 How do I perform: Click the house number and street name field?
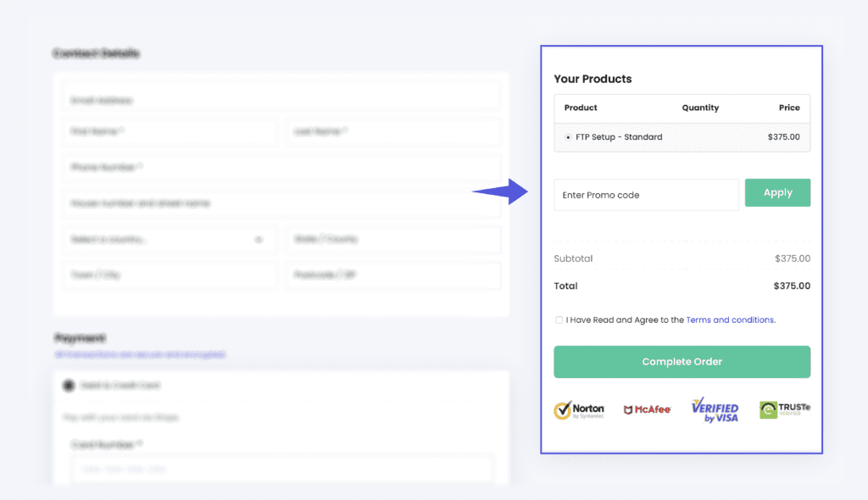[281, 203]
